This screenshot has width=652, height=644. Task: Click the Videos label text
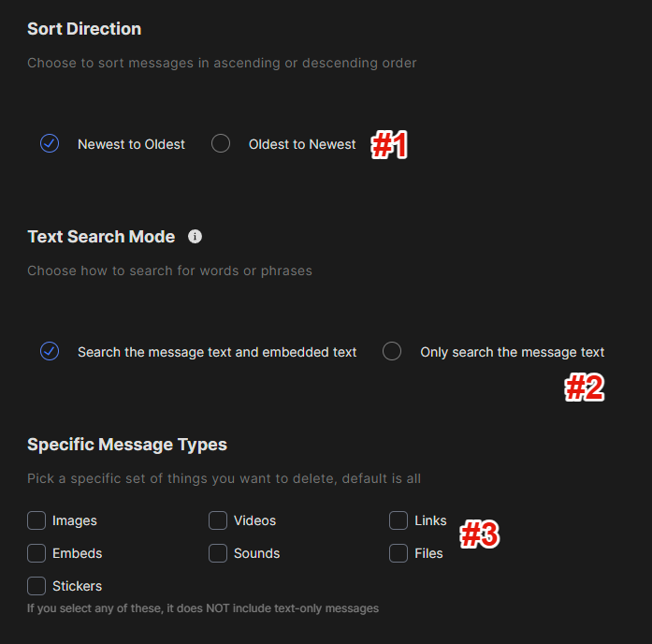(255, 520)
